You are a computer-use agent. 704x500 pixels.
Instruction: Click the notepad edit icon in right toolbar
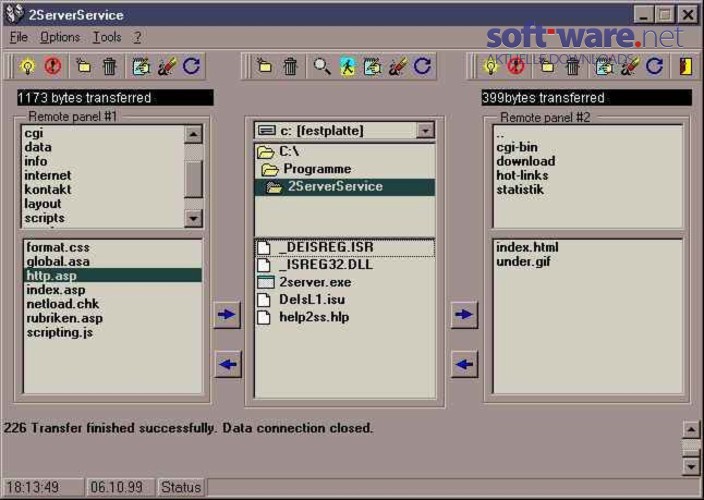[604, 67]
